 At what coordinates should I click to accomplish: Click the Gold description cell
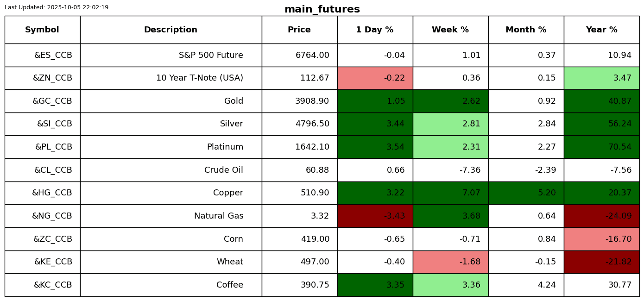[x=234, y=101]
